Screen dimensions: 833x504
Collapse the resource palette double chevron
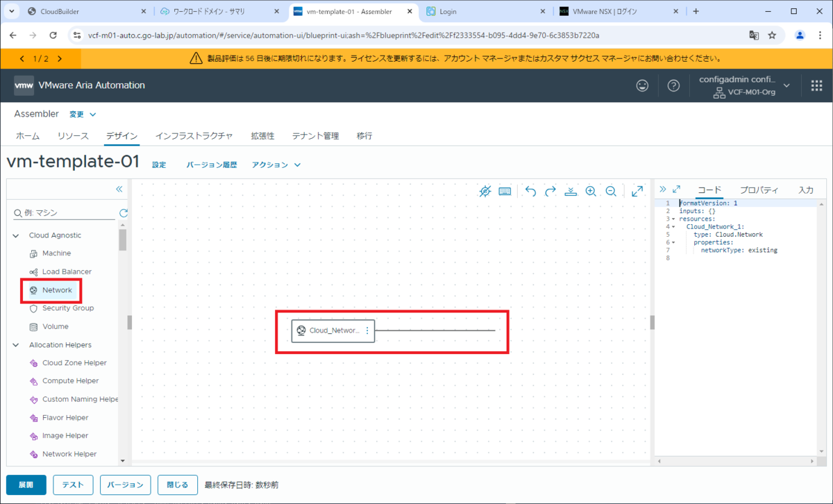point(119,189)
